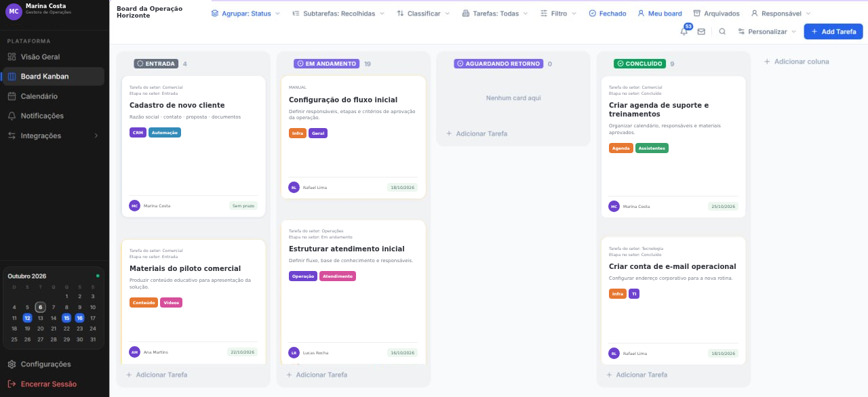Click Encerrar Sessão

[53, 383]
